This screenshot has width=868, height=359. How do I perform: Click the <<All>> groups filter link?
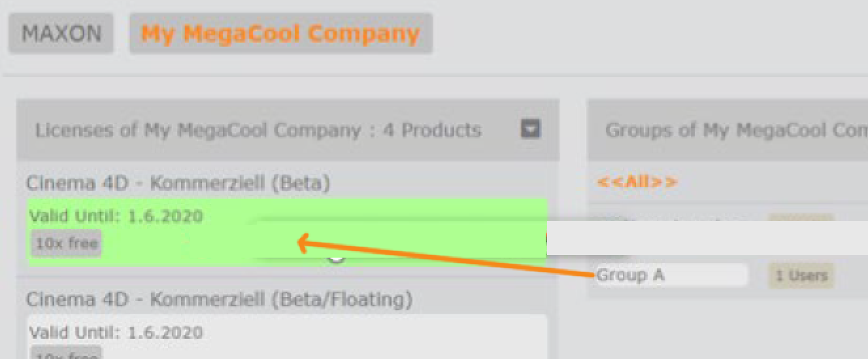coord(637,182)
